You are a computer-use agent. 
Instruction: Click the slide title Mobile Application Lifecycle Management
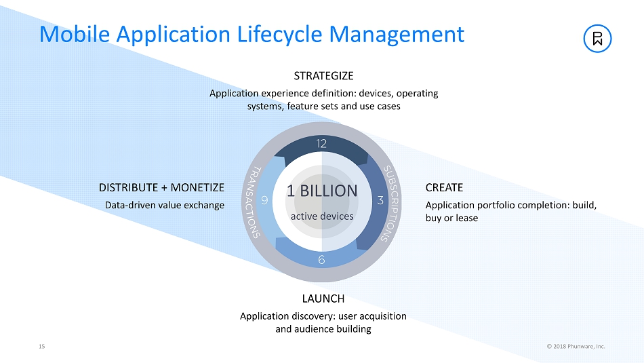pyautogui.click(x=251, y=34)
